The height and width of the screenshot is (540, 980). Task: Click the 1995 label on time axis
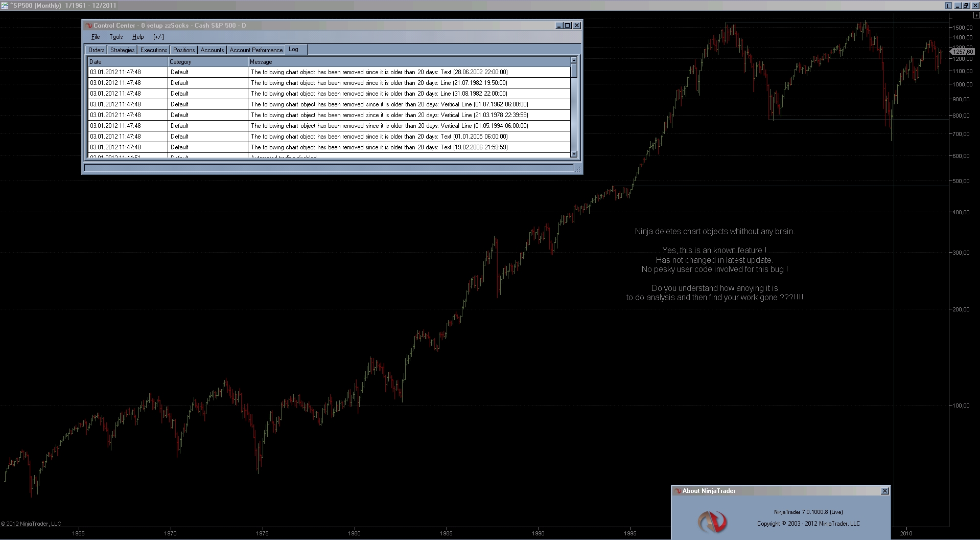click(x=630, y=533)
